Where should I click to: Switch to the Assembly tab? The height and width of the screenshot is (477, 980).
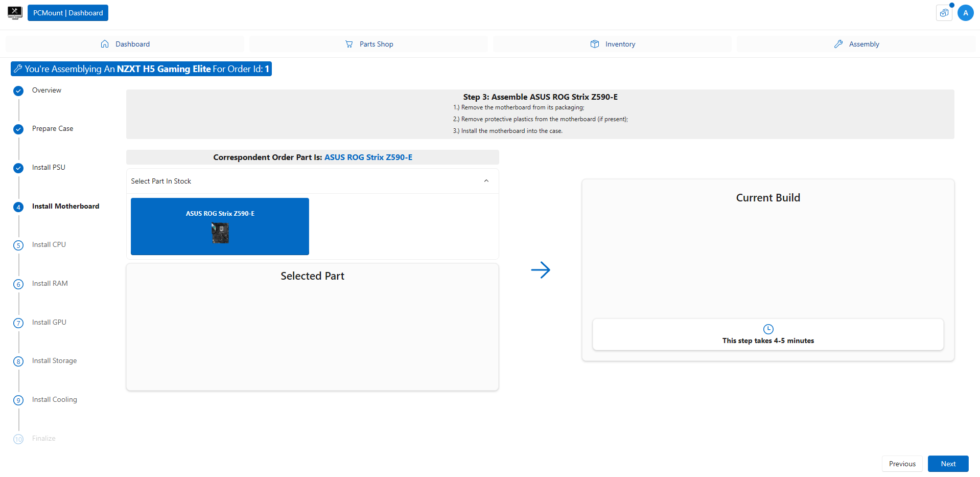coord(856,44)
